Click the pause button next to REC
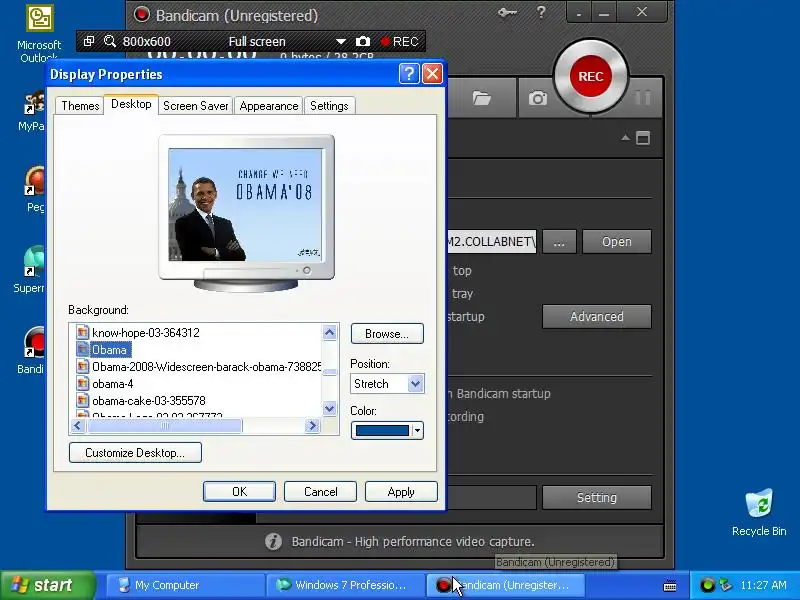Image resolution: width=800 pixels, height=600 pixels. (x=643, y=97)
